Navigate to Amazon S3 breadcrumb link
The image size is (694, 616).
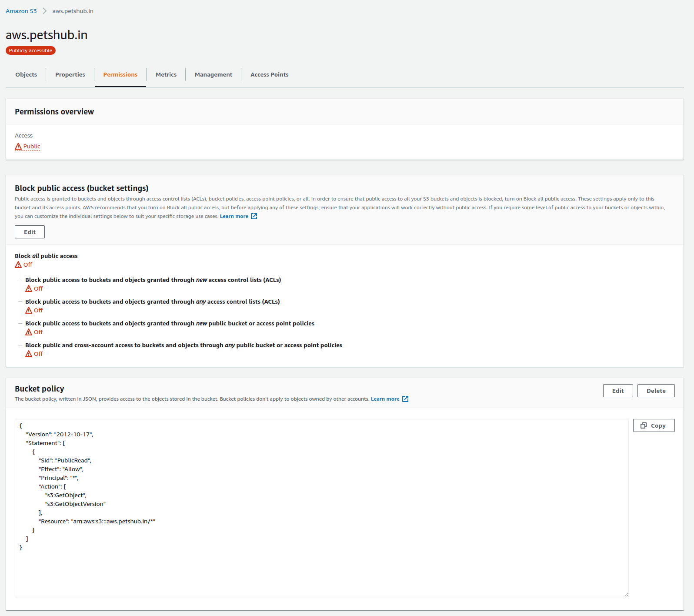click(x=21, y=11)
